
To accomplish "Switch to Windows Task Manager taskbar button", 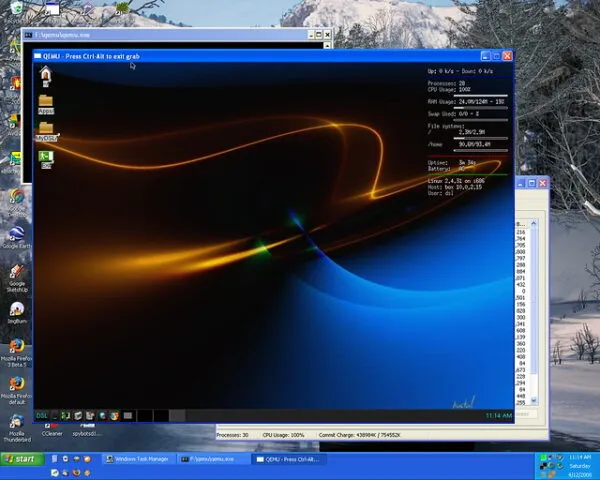I will pyautogui.click(x=138, y=459).
